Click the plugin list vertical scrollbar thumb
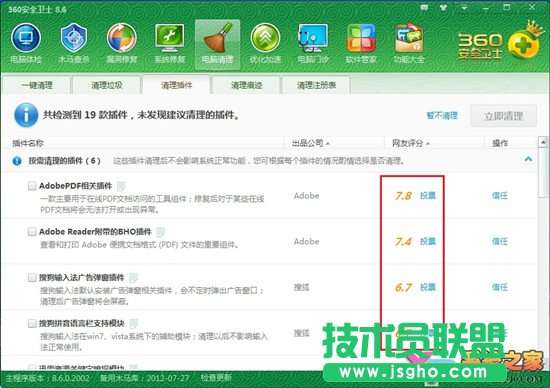The image size is (550, 388). [543, 173]
